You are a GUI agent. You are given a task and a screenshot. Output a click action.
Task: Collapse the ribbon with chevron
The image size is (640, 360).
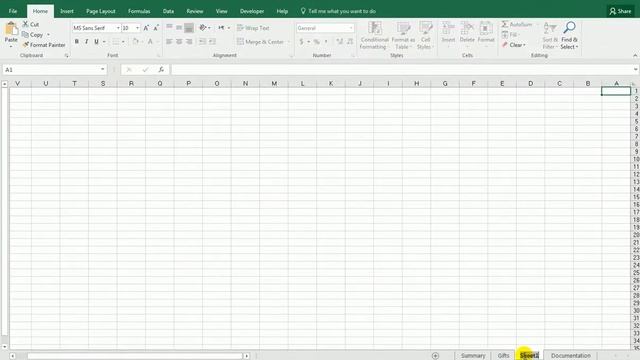[635, 56]
